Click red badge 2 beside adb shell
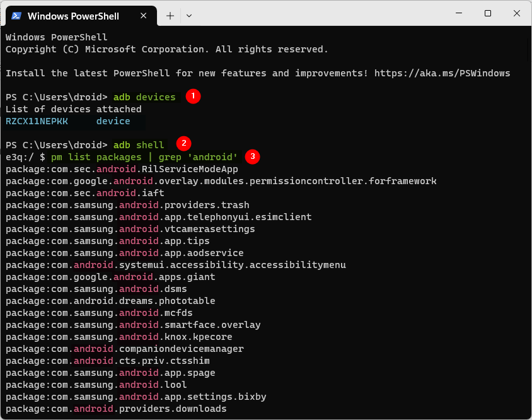This screenshot has height=420, width=532. [x=183, y=144]
